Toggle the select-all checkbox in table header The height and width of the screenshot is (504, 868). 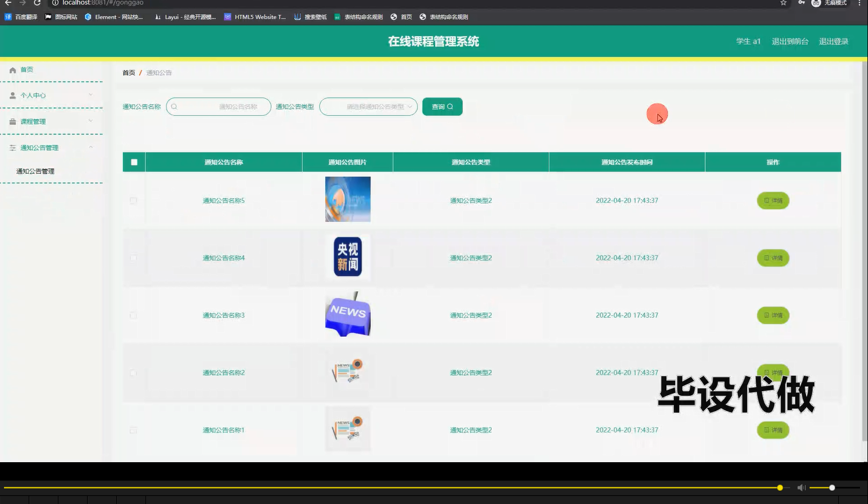(133, 162)
